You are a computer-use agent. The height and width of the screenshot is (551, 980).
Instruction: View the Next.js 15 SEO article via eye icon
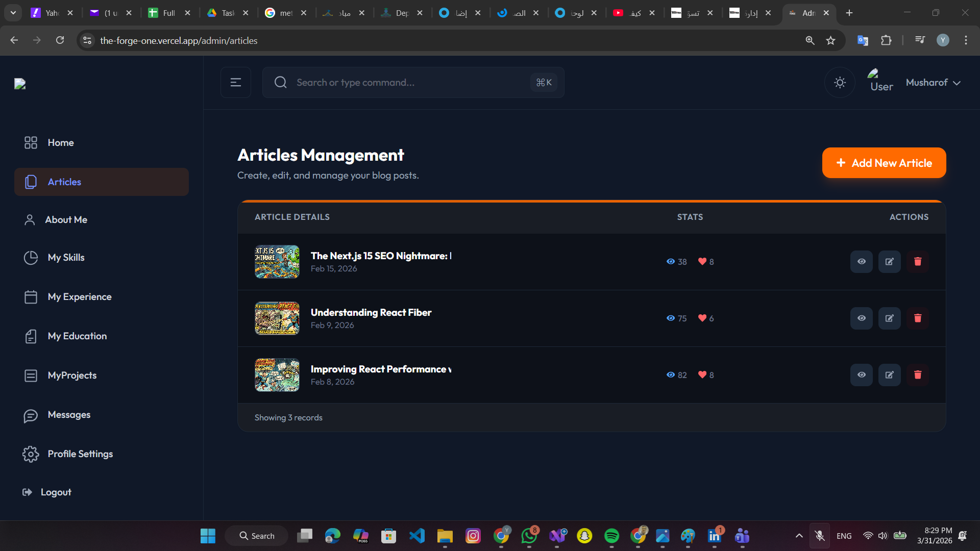tap(861, 262)
